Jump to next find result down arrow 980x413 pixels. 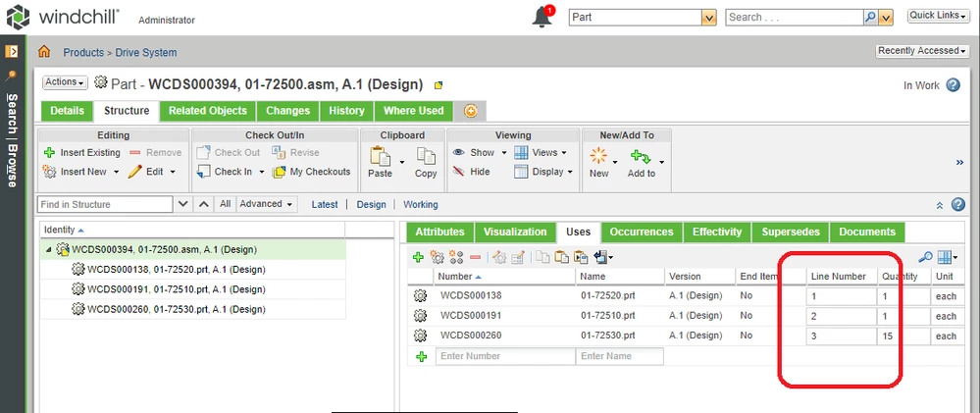pyautogui.click(x=183, y=204)
